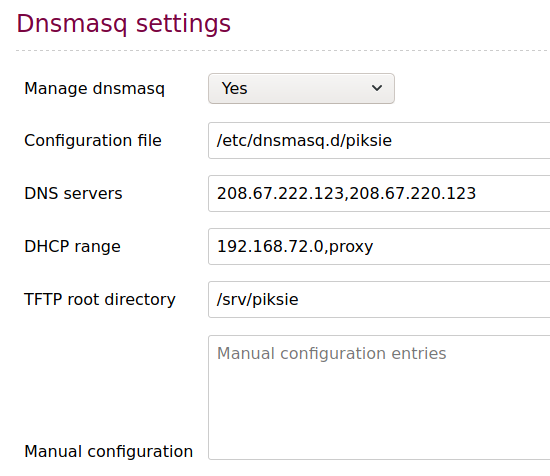Open the Manage dnsmasq dropdown

coord(301,88)
